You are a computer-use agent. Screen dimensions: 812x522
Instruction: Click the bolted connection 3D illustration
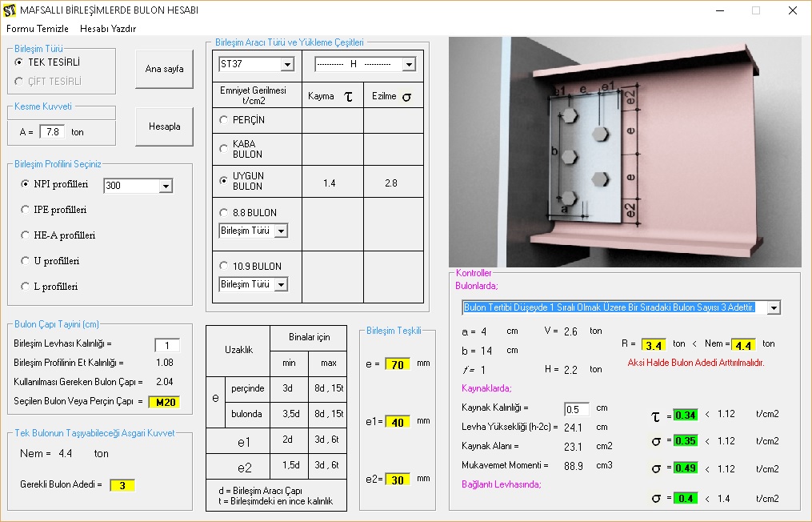(x=625, y=152)
